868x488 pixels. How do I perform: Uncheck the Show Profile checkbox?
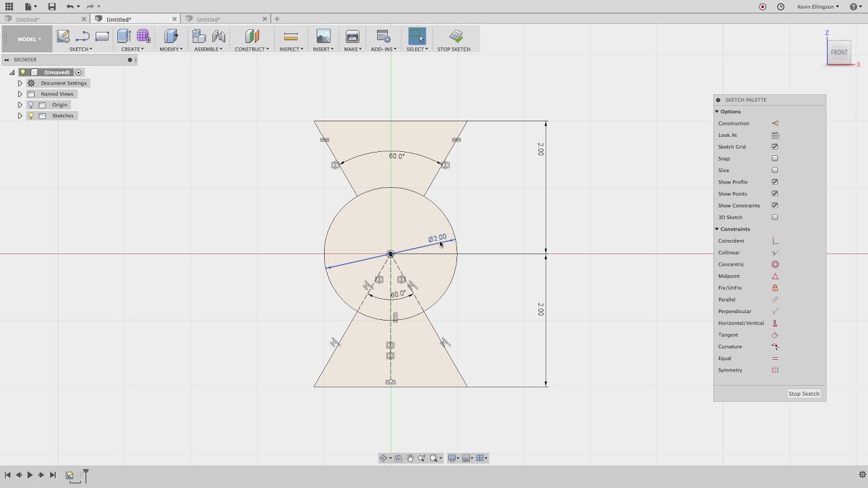(774, 182)
